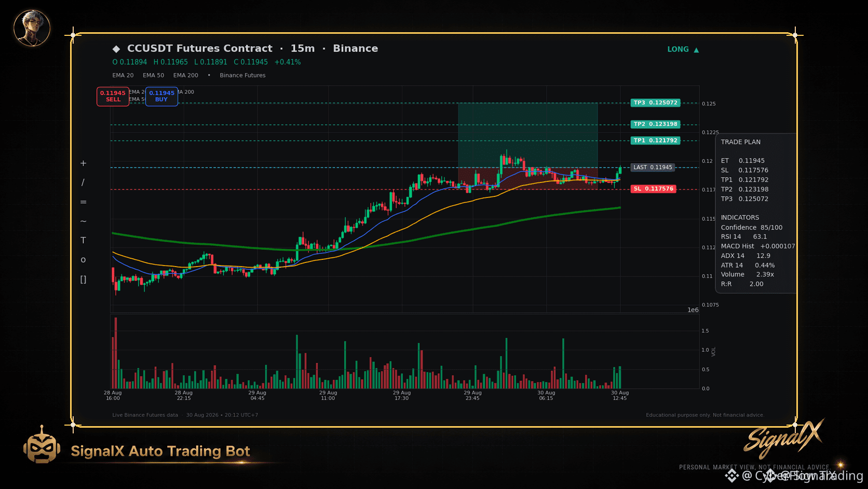Click the 28 Aug 22:15 time label
Viewport: 868px width, 489px height.
coord(184,395)
